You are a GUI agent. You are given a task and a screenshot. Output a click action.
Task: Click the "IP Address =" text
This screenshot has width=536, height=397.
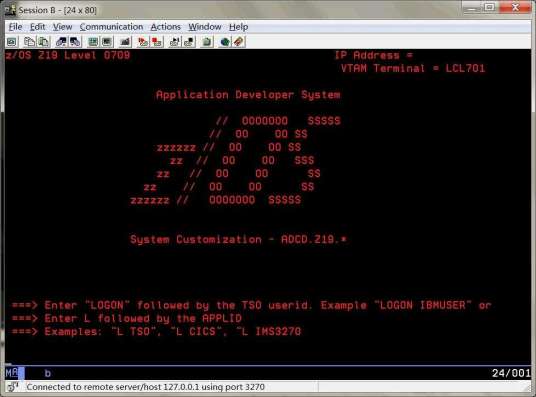[374, 55]
